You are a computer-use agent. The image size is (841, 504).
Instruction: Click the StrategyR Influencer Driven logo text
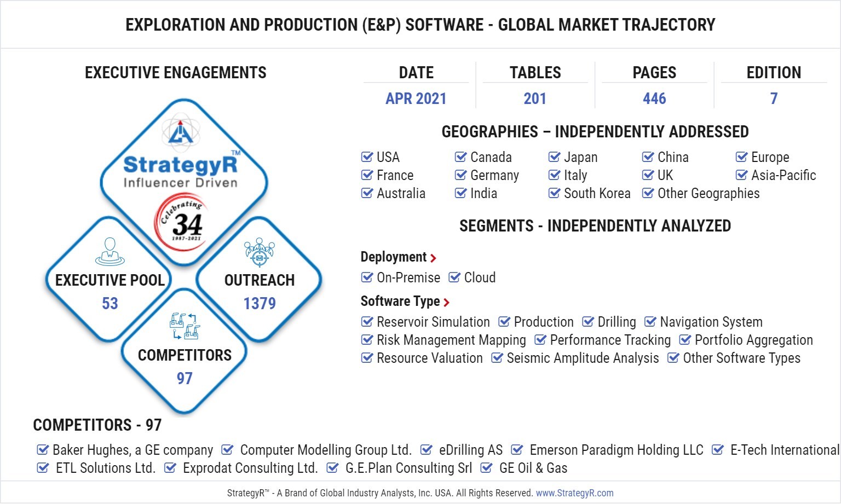[x=181, y=172]
